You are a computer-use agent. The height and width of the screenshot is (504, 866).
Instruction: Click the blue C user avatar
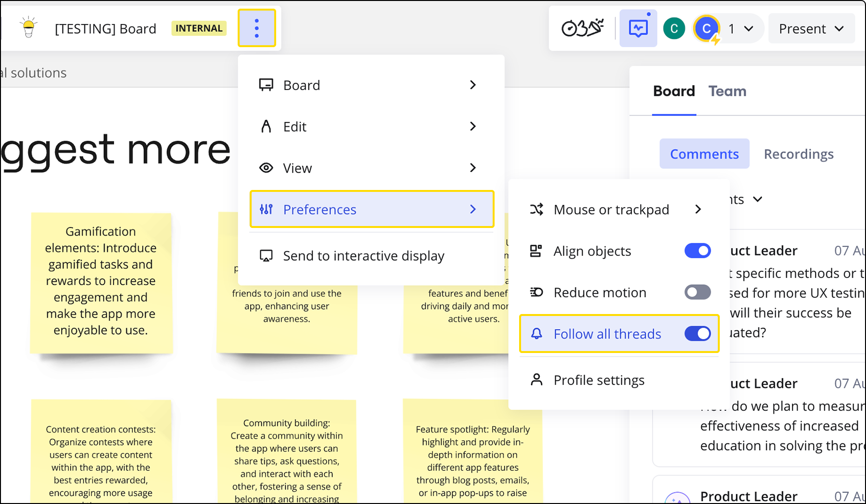pos(706,29)
